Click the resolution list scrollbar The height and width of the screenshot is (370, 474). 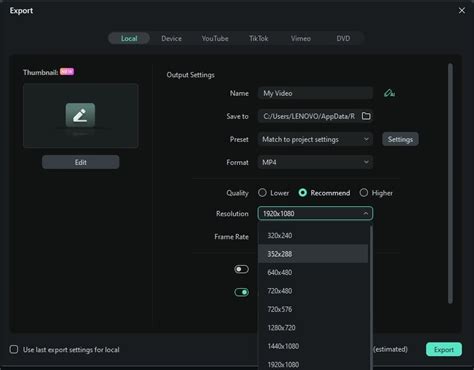coord(371,297)
